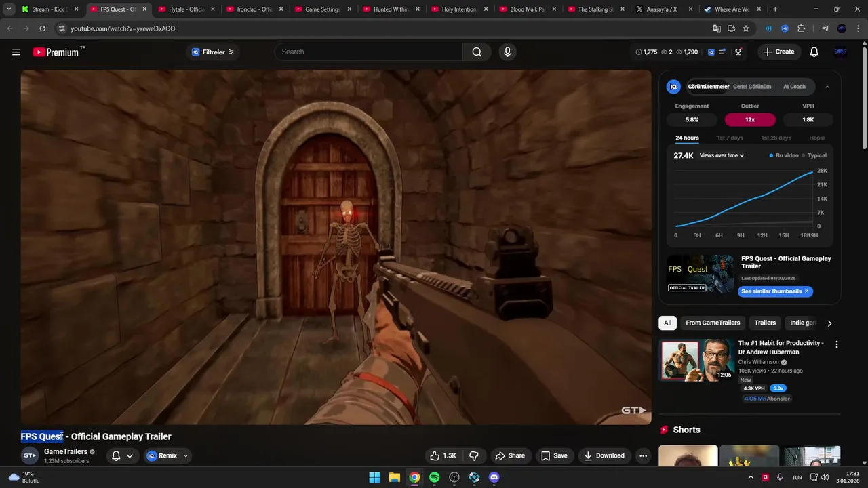Open options for the Huberman video
The height and width of the screenshot is (488, 868).
pos(836,344)
